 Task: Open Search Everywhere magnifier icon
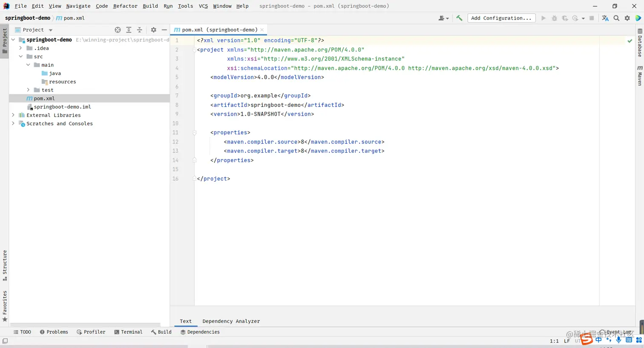point(616,18)
